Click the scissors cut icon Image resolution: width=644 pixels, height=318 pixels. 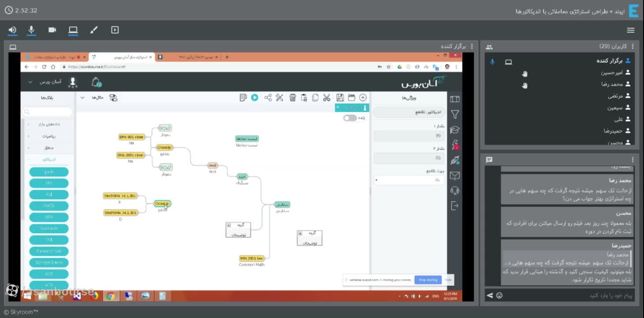326,98
